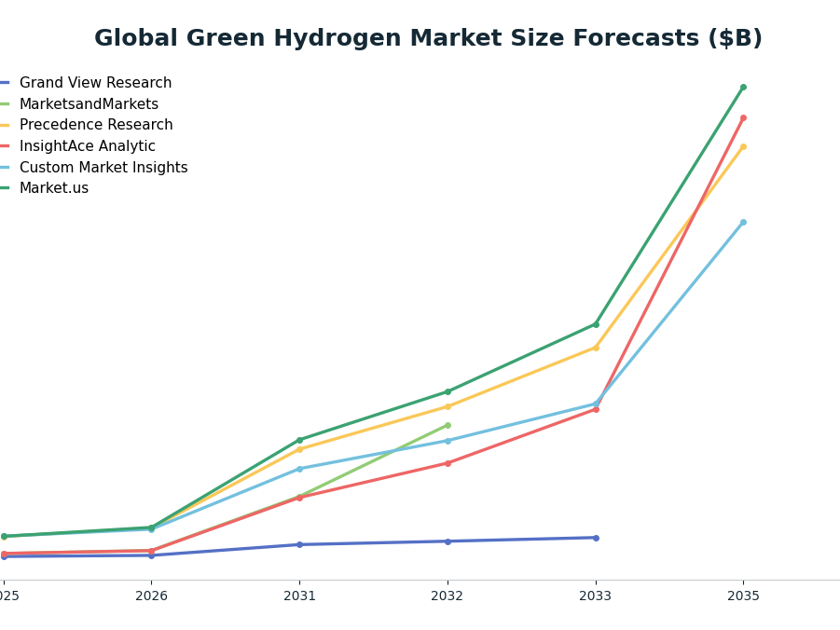This screenshot has height=630, width=840.
Task: Click the InsightAce Analytic legend label
Action: click(x=88, y=146)
